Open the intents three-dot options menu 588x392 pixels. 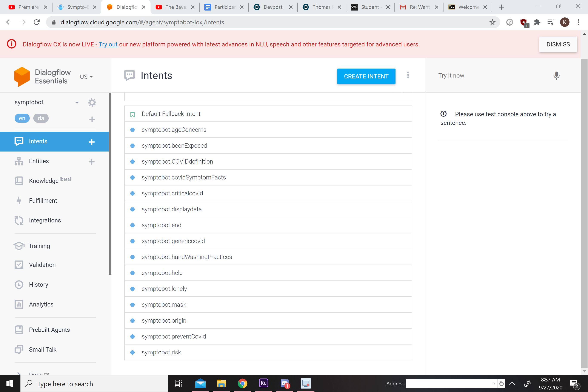[408, 75]
